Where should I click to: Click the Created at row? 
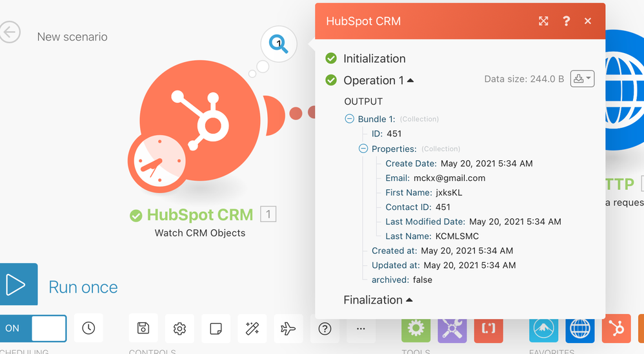point(442,251)
